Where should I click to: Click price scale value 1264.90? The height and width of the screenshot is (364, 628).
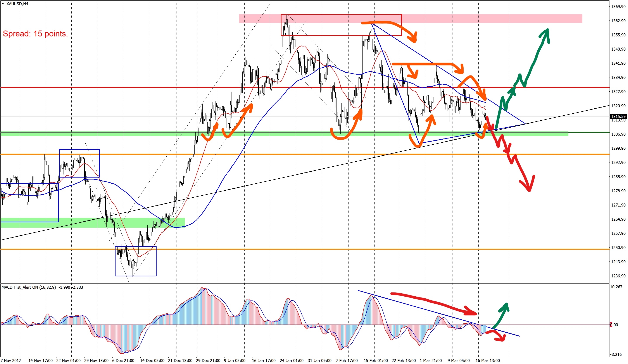pos(618,219)
